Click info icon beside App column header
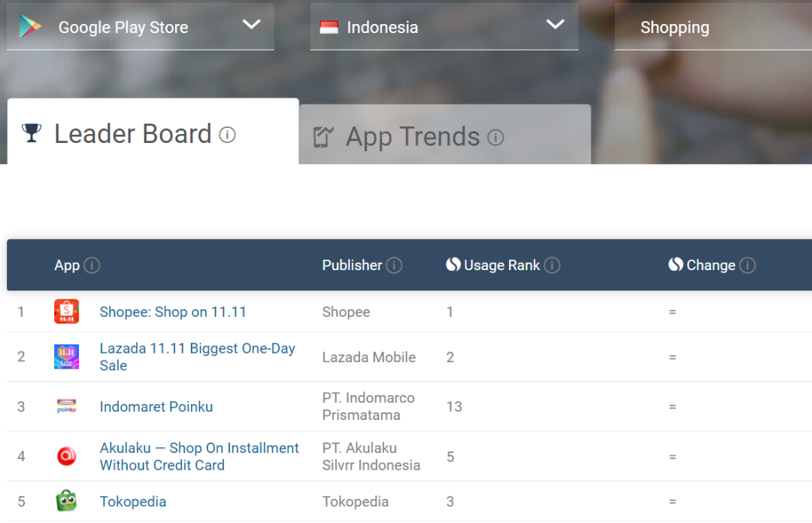Image resolution: width=812 pixels, height=523 pixels. 92,265
